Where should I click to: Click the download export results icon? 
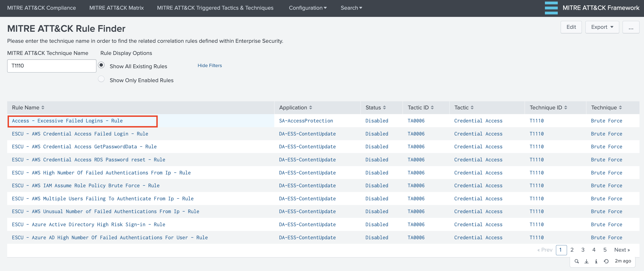point(586,261)
